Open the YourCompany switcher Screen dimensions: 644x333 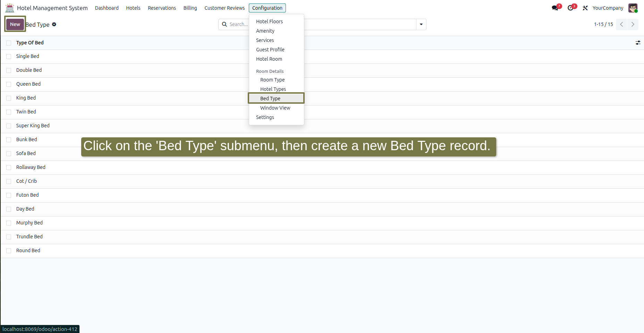608,8
